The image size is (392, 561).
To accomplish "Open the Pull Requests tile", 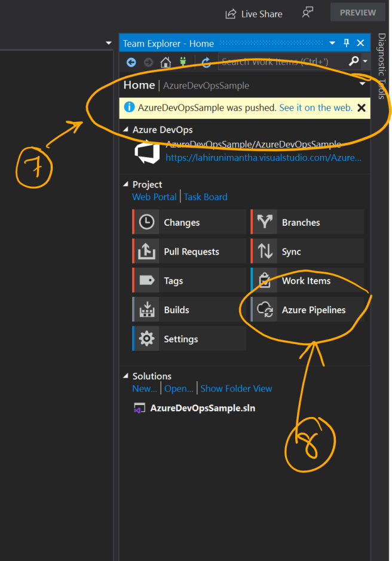I will (x=189, y=252).
